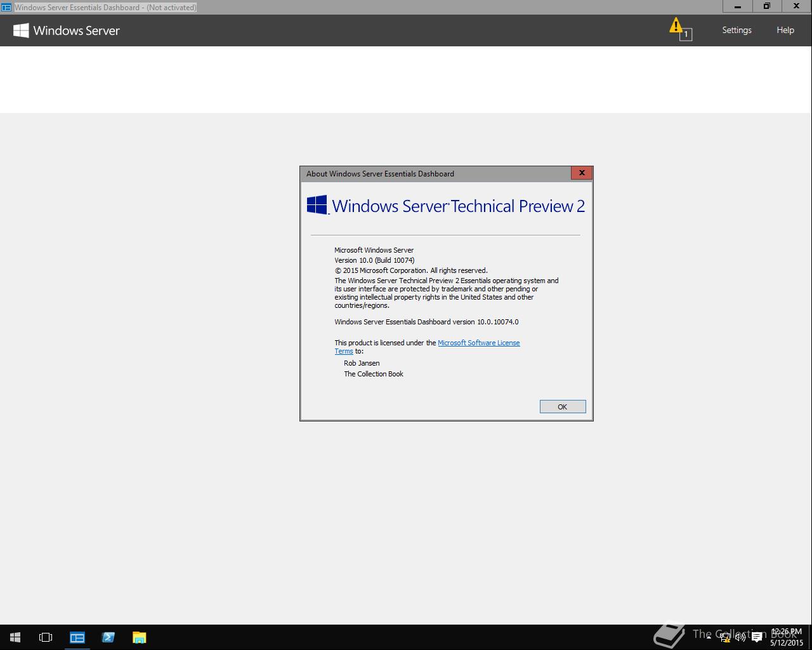The width and height of the screenshot is (812, 650).
Task: Show hidden tray icons arrow
Action: (709, 637)
